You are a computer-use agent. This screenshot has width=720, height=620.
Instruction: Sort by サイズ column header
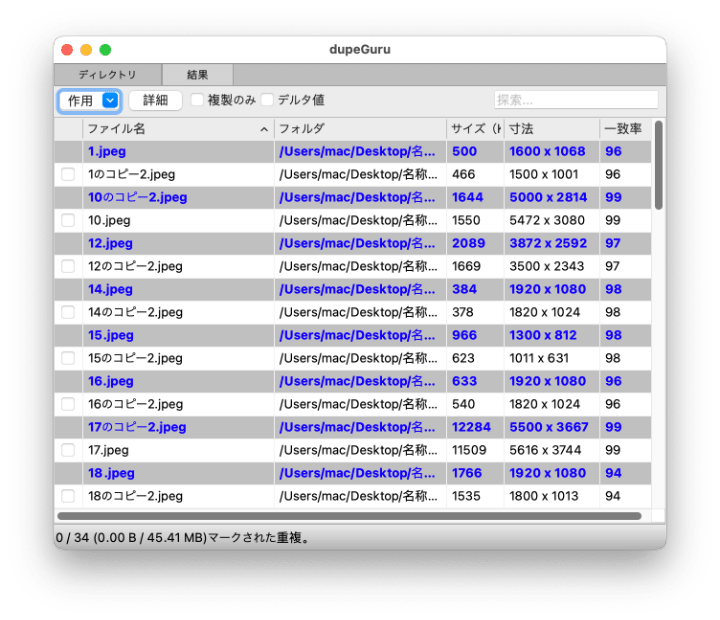[474, 129]
